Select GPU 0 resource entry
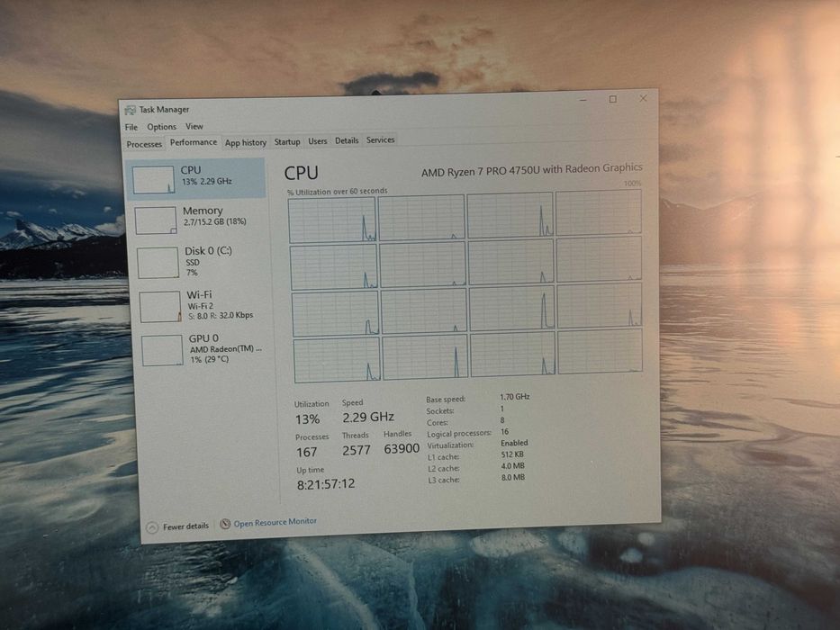 [x=204, y=349]
